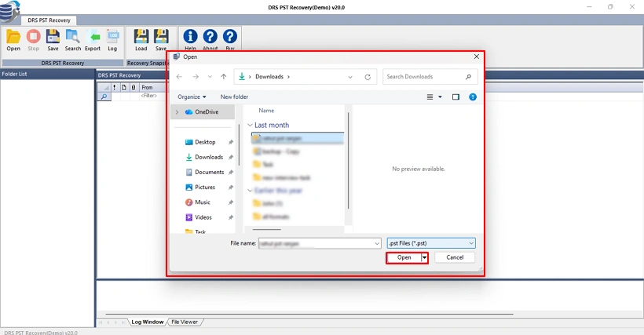This screenshot has height=335, width=644.
Task: Open the .pst Files type dropdown
Action: coord(471,243)
